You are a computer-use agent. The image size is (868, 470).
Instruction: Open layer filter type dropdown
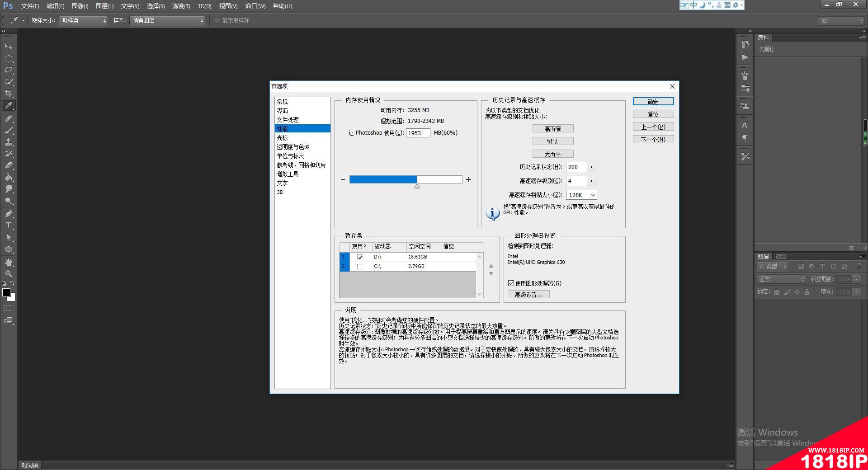pos(773,267)
